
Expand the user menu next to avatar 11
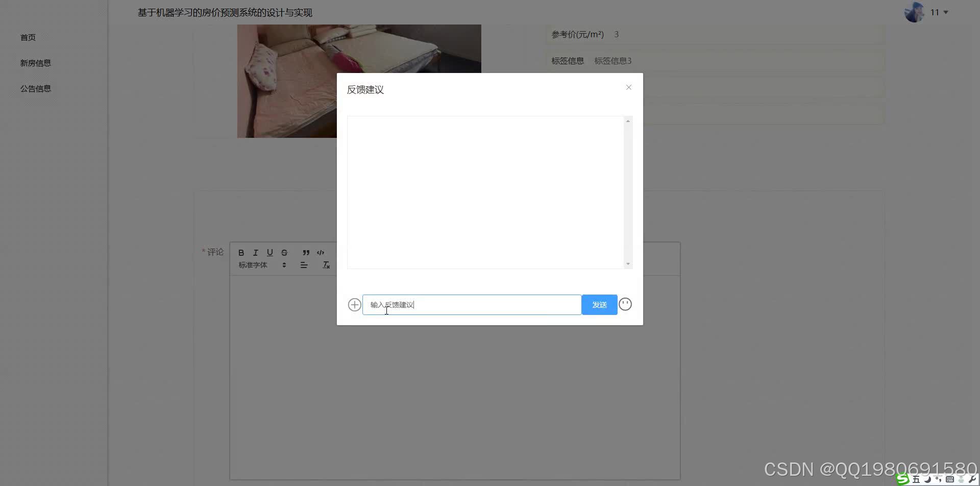pyautogui.click(x=946, y=12)
